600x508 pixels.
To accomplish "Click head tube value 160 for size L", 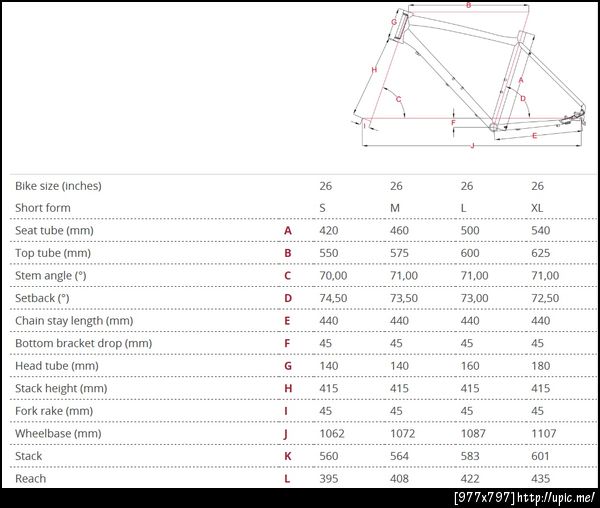I will [x=470, y=366].
